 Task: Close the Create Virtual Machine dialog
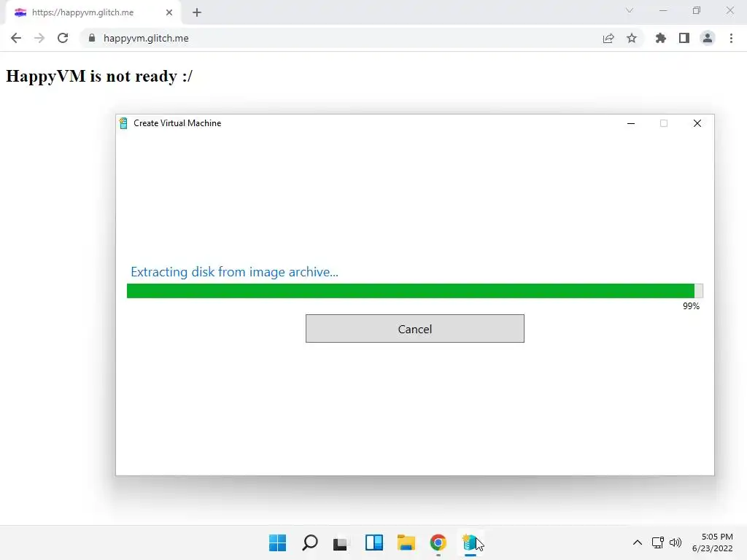coord(697,123)
